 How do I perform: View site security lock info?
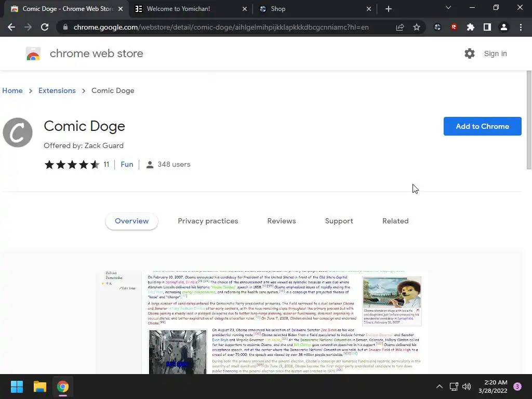pyautogui.click(x=65, y=27)
